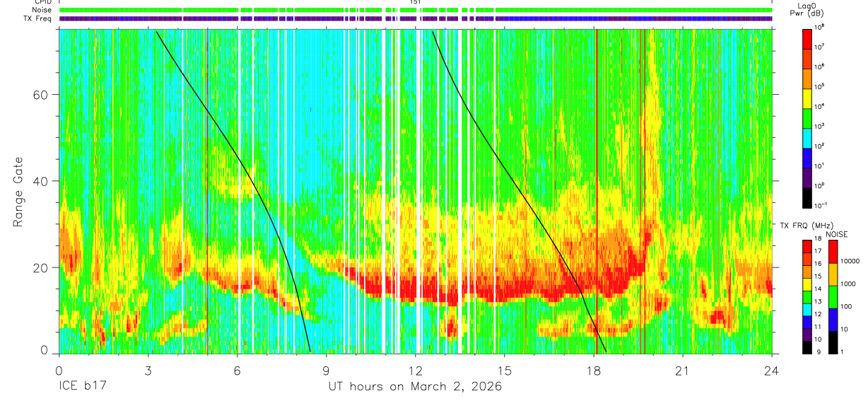Image resolution: width=868 pixels, height=401 pixels.
Task: Click the x-axis tick label '6'
Action: tap(237, 371)
